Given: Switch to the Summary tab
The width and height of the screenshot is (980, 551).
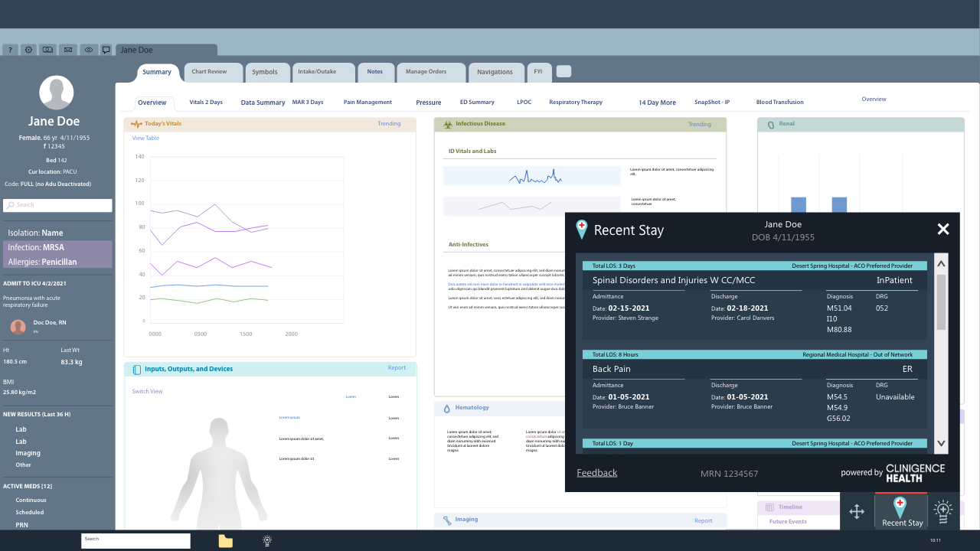Looking at the screenshot, I should click(x=157, y=72).
